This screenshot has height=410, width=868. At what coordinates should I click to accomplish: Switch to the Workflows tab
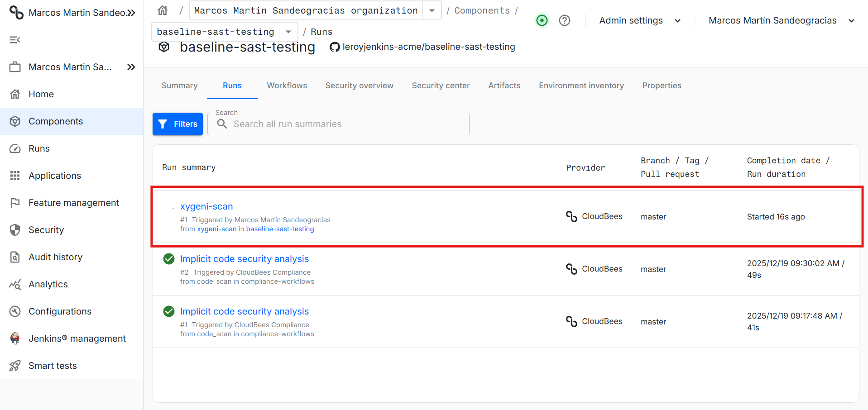click(x=287, y=86)
